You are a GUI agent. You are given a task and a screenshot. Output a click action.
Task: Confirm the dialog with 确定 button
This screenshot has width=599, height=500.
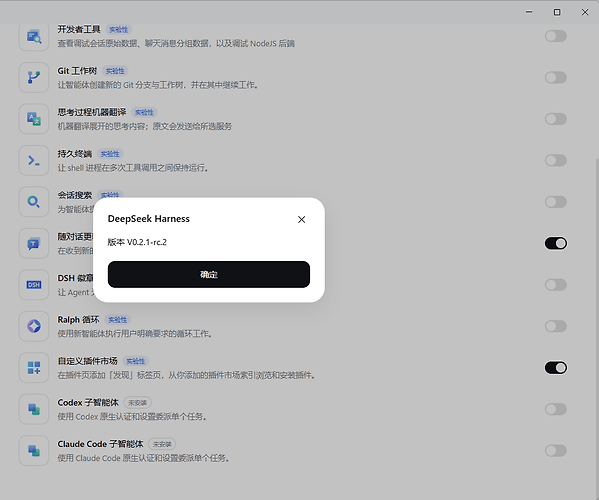pos(209,274)
